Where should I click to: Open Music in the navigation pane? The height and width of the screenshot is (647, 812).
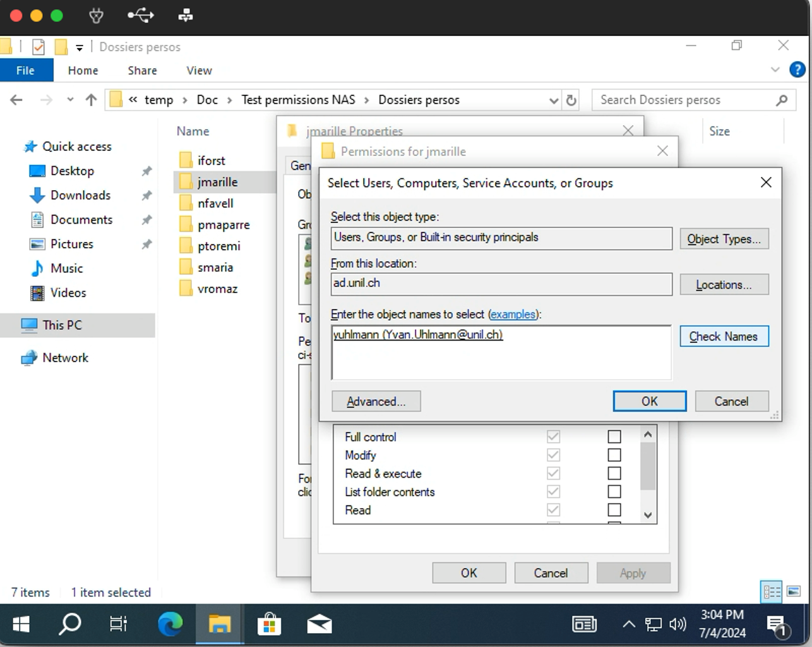coord(66,269)
